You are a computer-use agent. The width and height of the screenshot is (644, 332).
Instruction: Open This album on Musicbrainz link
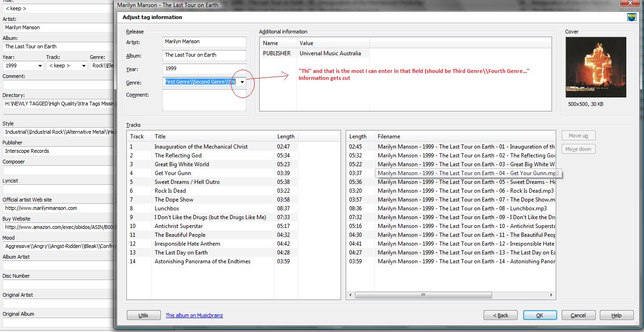tap(194, 315)
